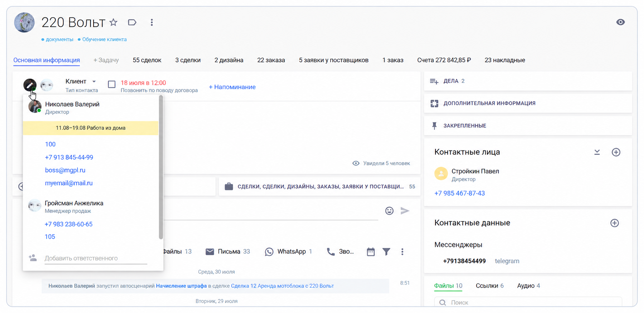Click the Поиск search field
Image resolution: width=644 pixels, height=313 pixels.
528,302
